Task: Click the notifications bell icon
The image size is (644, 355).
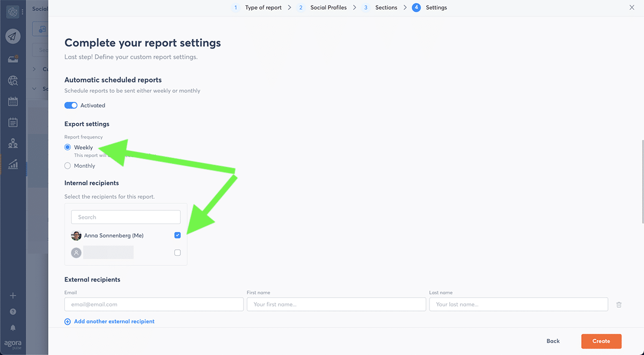Action: pyautogui.click(x=13, y=328)
